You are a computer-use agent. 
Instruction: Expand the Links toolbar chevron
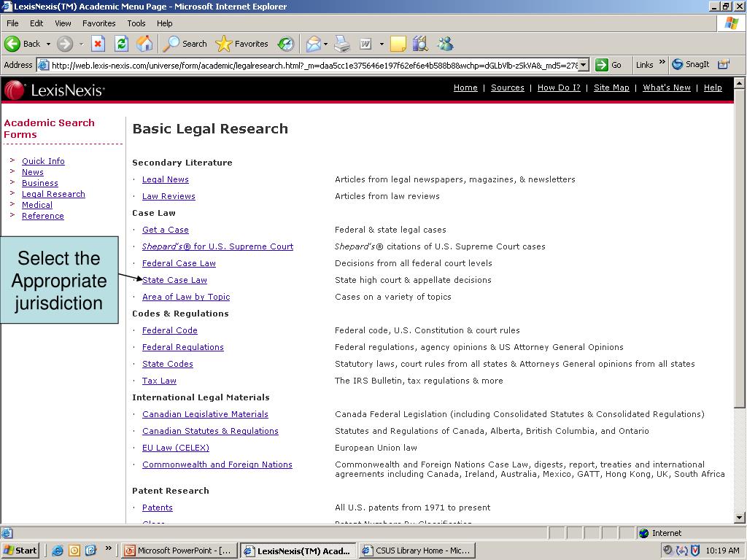coord(662,63)
